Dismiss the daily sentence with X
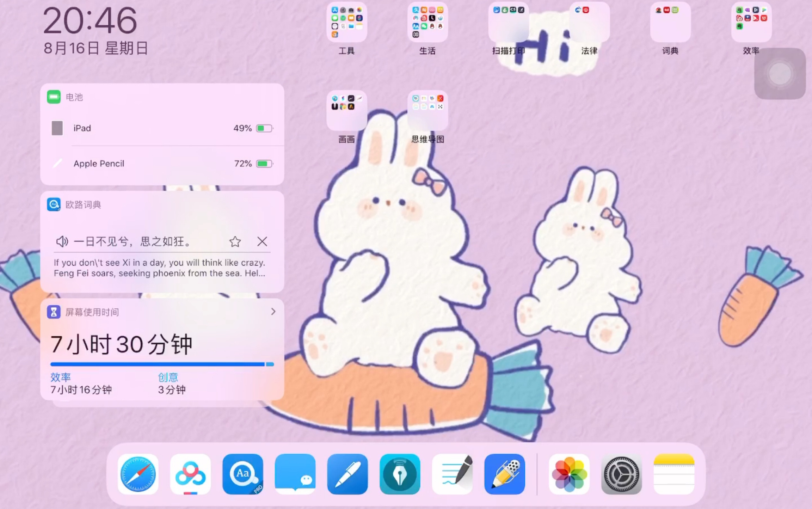812x509 pixels. (x=262, y=241)
